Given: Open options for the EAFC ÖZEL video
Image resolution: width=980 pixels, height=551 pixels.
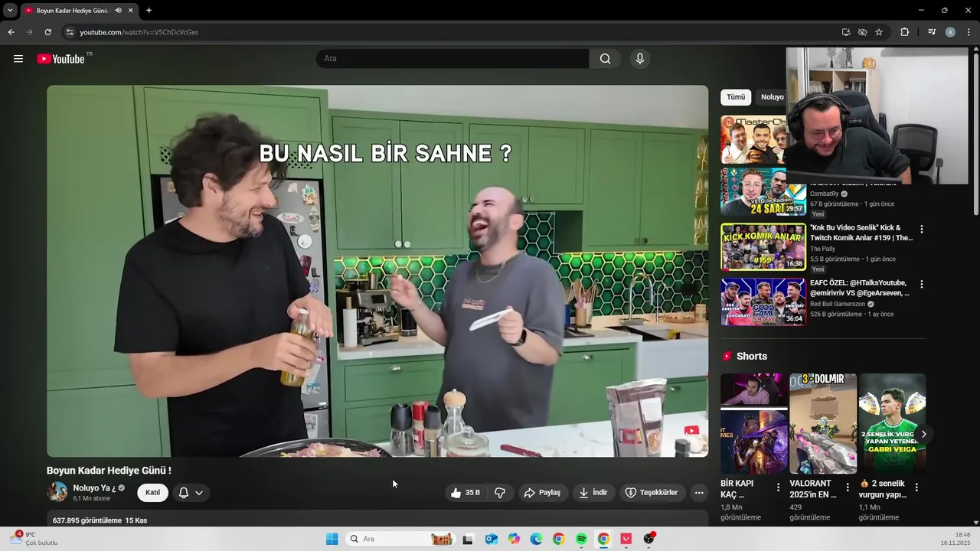Looking at the screenshot, I should (922, 284).
